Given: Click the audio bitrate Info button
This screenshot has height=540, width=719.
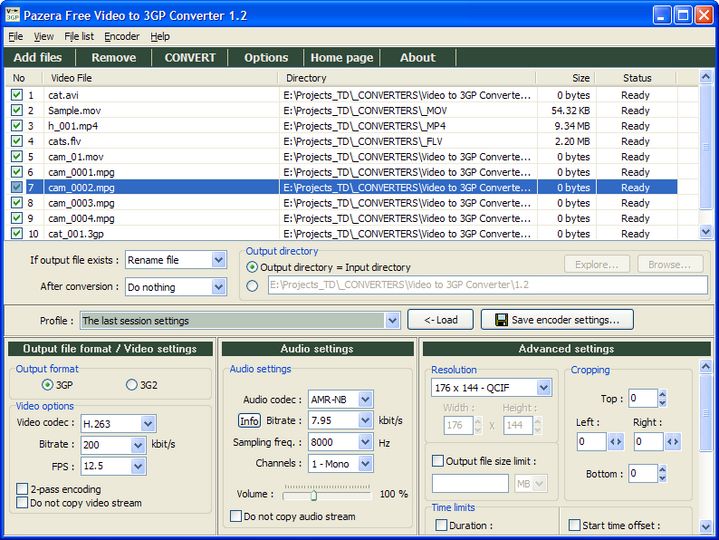Looking at the screenshot, I should (x=249, y=420).
